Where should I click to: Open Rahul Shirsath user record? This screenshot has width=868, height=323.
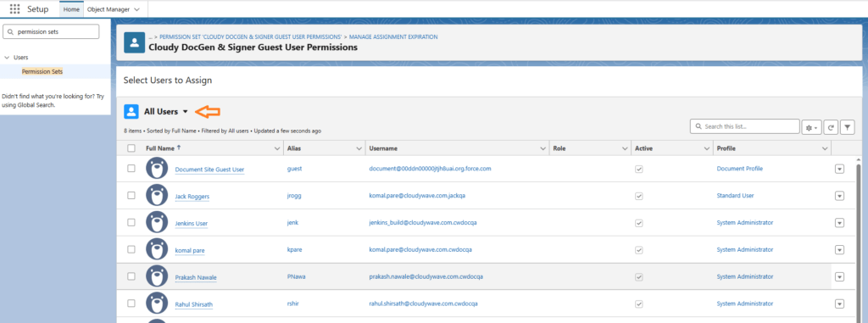pyautogui.click(x=194, y=304)
